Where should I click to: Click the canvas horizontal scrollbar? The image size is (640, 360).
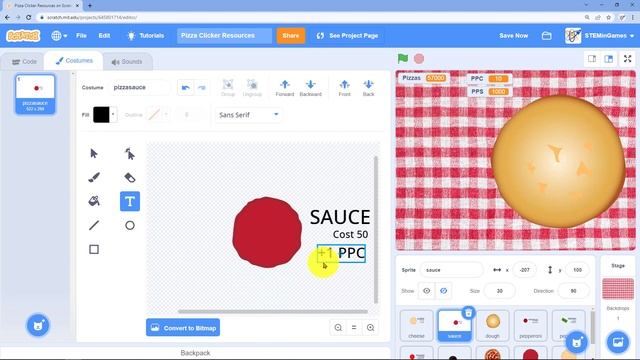click(273, 311)
